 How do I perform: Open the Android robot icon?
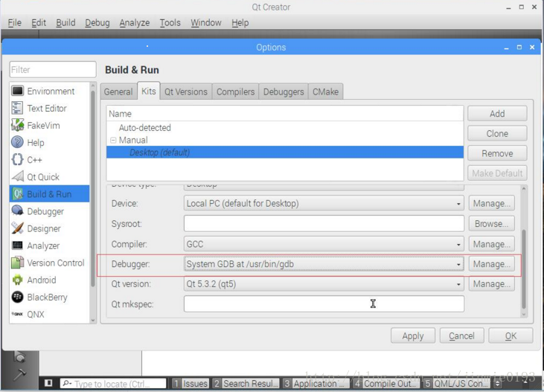17,280
